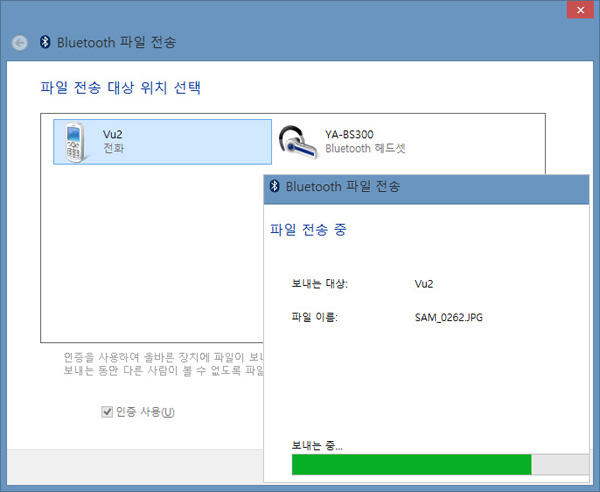
Task: Click the Bluetooth logo in the transfer window header
Action: (x=274, y=186)
